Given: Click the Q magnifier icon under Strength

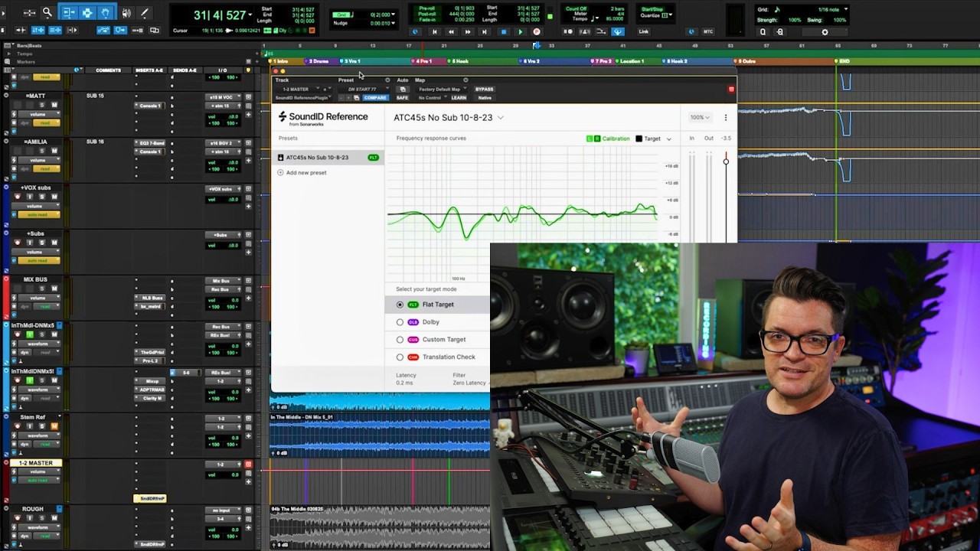Looking at the screenshot, I should click(763, 32).
